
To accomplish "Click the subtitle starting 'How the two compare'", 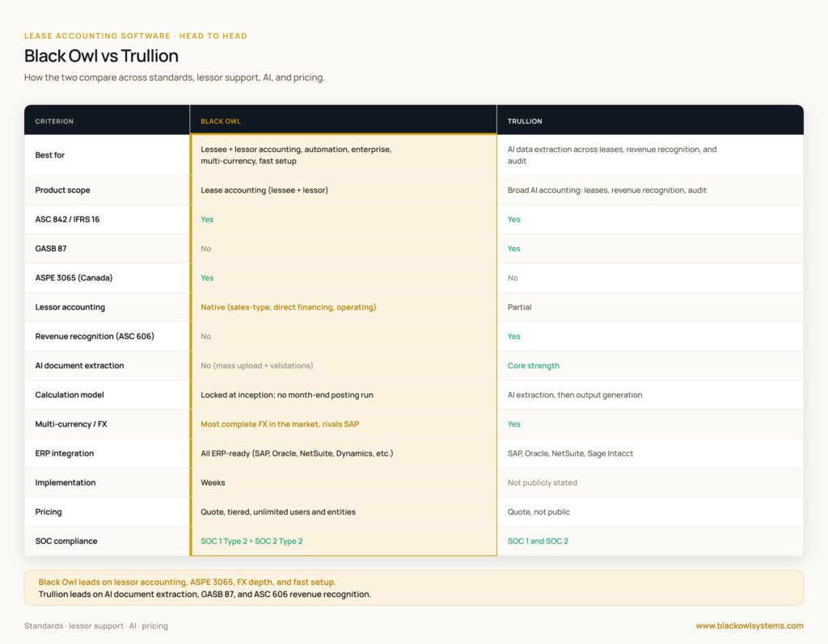I will point(175,77).
